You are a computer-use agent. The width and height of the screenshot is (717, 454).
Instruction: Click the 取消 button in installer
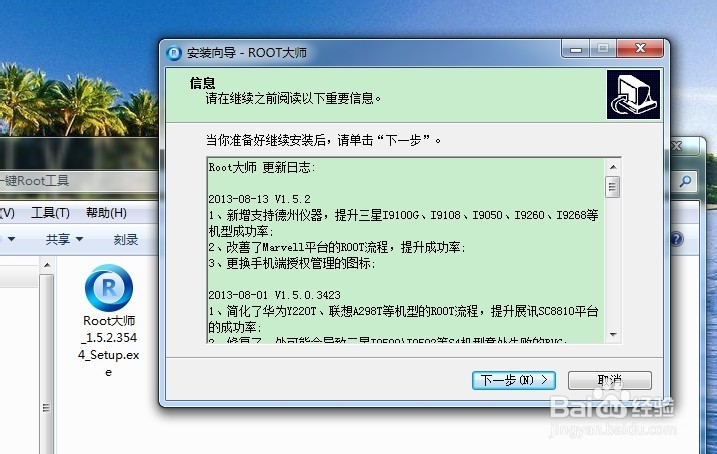(x=610, y=380)
